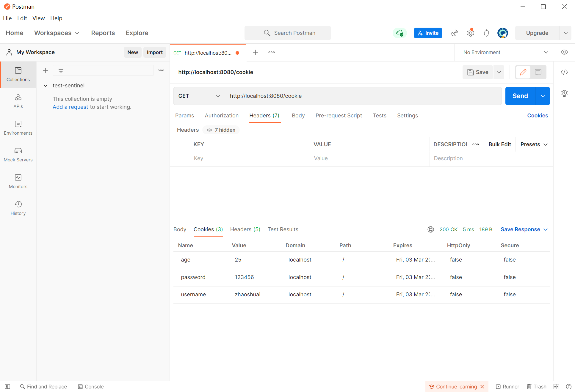575x392 pixels.
Task: Click the lightbulb info icon
Action: tap(564, 94)
